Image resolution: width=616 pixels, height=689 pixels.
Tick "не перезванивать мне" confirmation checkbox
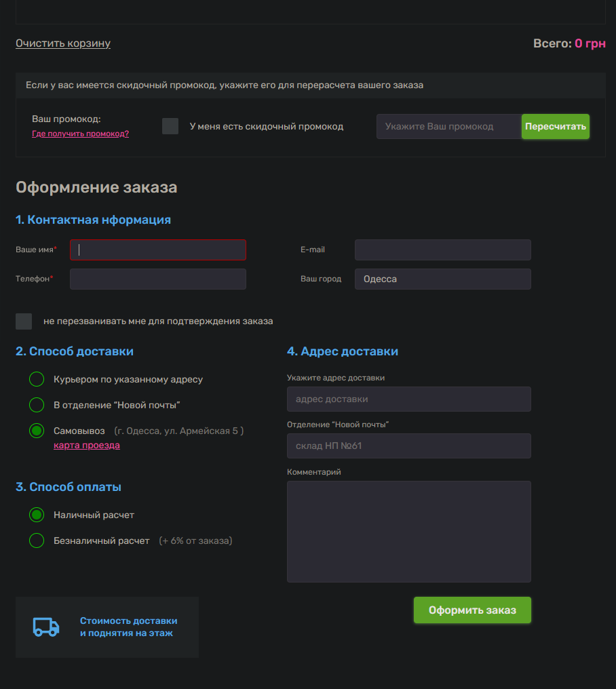pos(24,321)
